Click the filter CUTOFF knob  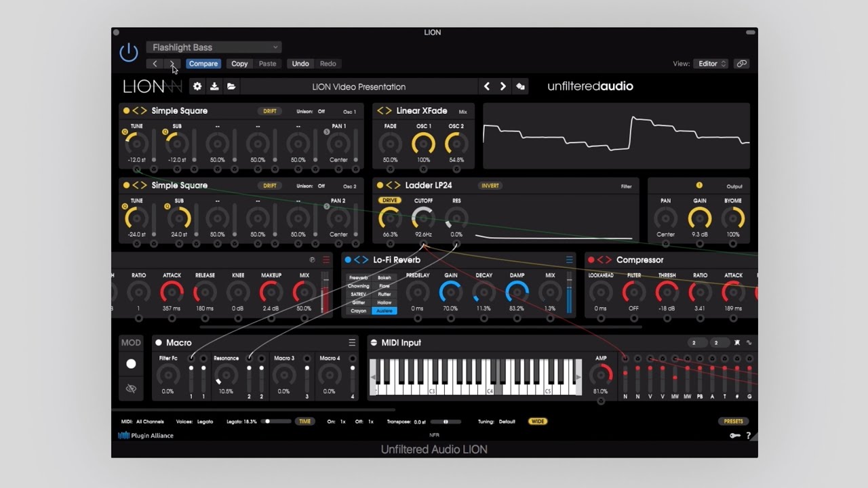pyautogui.click(x=423, y=218)
